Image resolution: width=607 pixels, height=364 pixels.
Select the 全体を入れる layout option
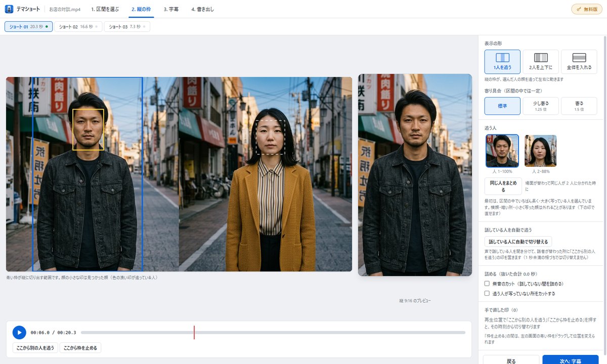(579, 62)
